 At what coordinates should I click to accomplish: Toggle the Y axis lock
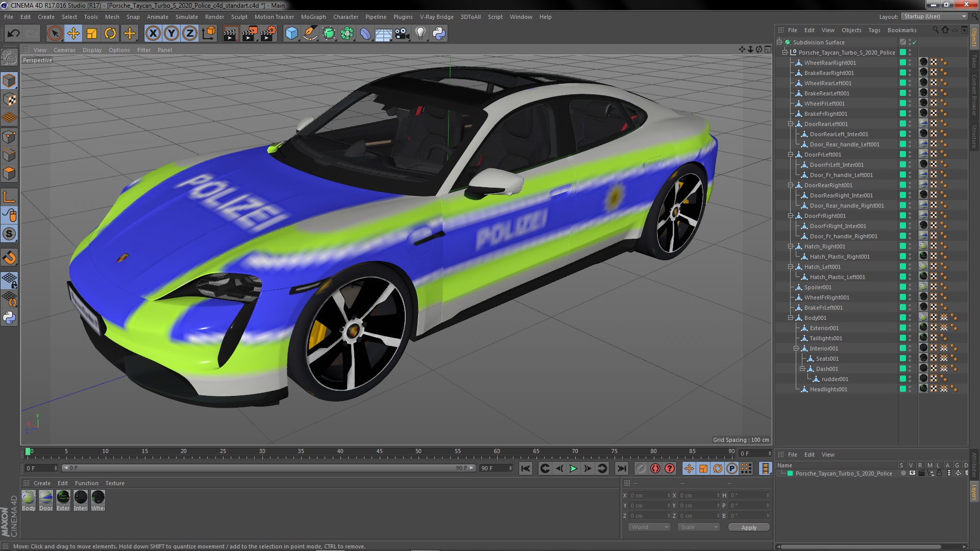pos(171,34)
